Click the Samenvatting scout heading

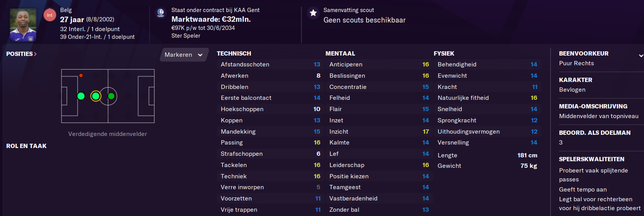pos(349,10)
